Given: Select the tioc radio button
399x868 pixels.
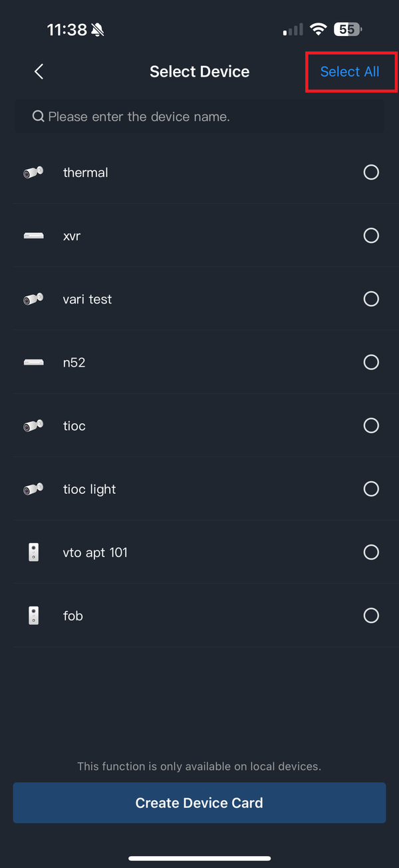Looking at the screenshot, I should pyautogui.click(x=371, y=425).
